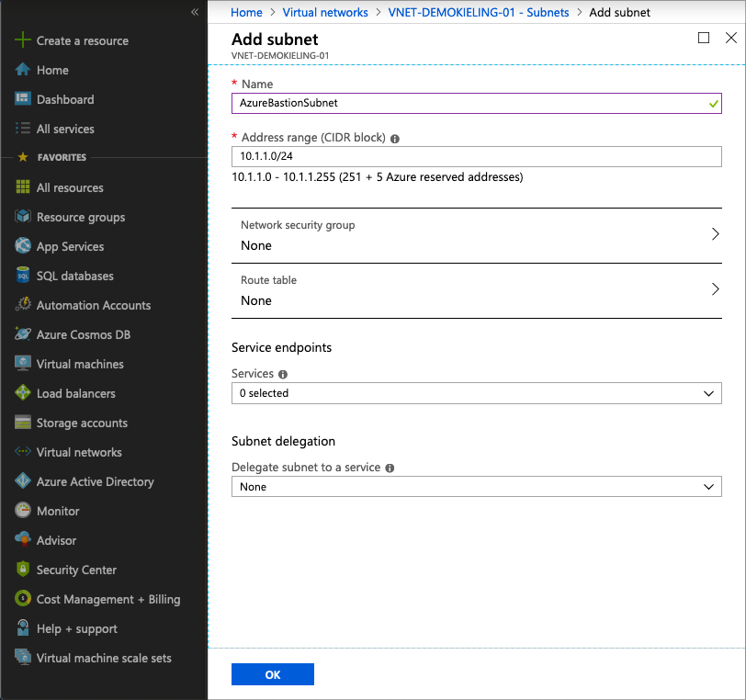Click the Security Center label in sidebar

(76, 570)
